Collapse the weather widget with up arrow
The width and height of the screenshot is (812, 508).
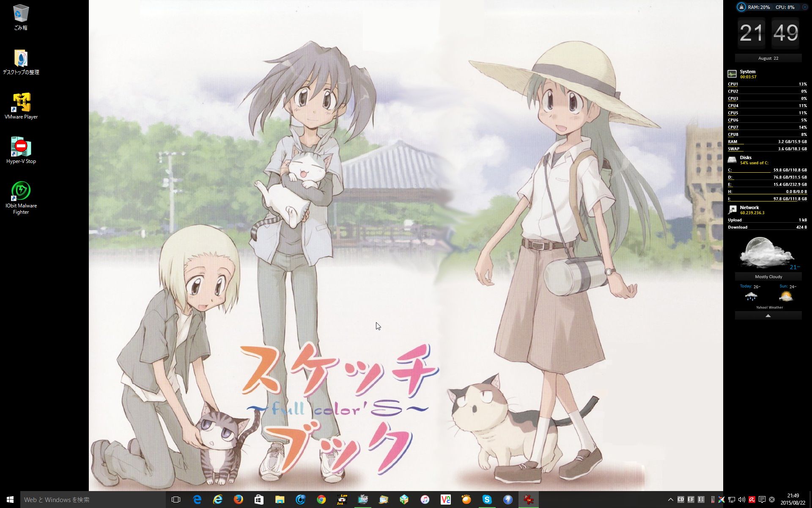pyautogui.click(x=768, y=316)
